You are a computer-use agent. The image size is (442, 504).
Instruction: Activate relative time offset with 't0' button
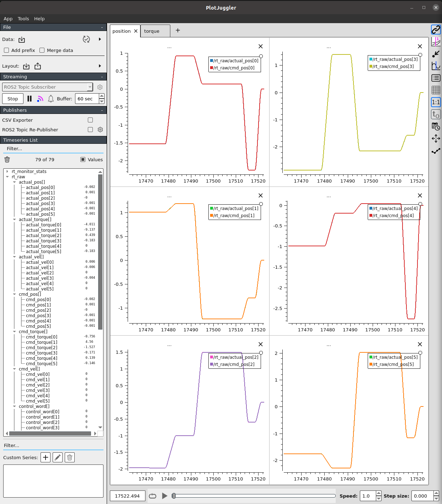[436, 114]
